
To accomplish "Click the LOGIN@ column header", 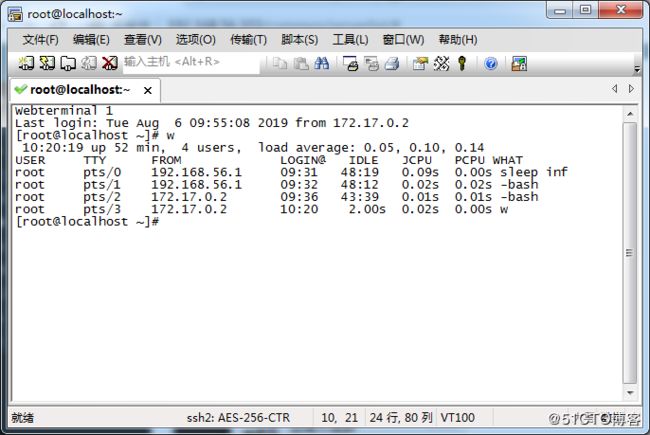I will pyautogui.click(x=303, y=160).
